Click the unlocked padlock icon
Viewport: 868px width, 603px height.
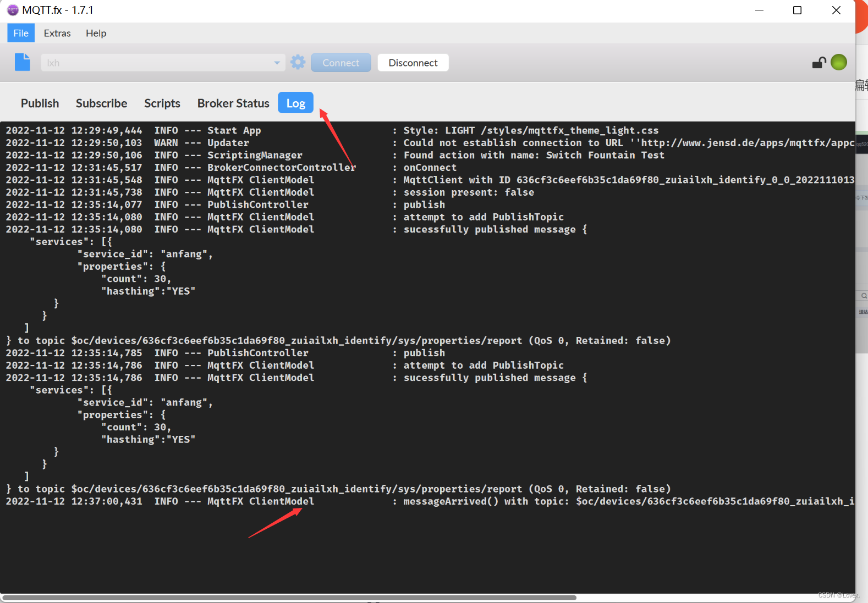click(819, 63)
